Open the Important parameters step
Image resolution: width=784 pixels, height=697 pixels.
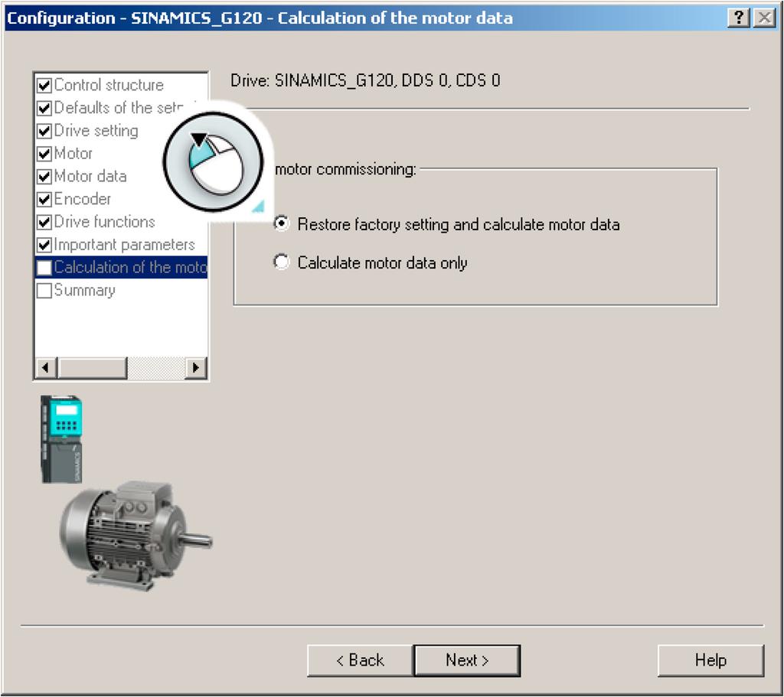point(125,245)
